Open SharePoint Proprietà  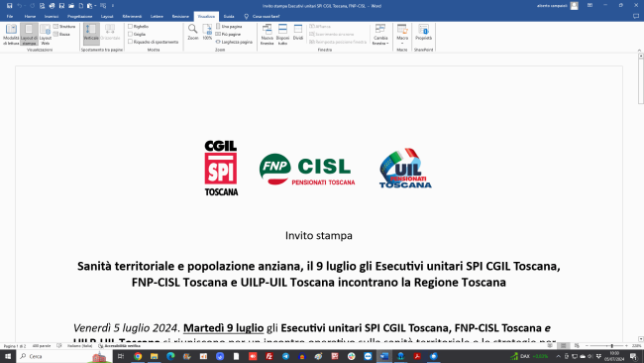coord(423,32)
